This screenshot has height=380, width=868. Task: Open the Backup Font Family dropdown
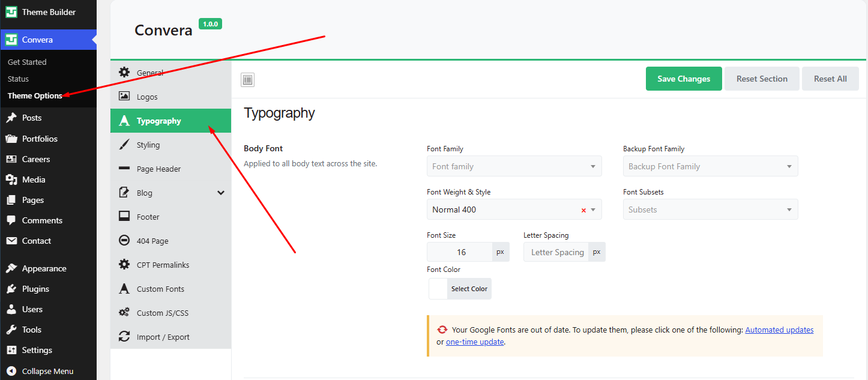coord(711,166)
